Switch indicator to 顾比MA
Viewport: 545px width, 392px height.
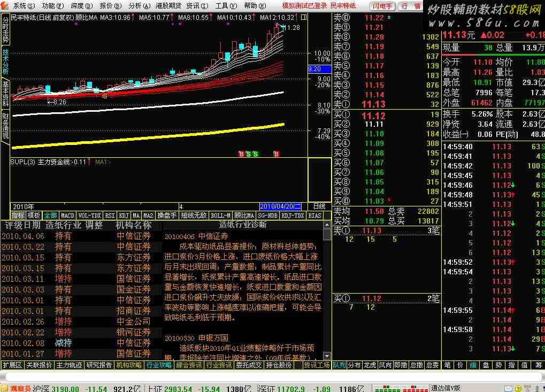pyautogui.click(x=244, y=216)
